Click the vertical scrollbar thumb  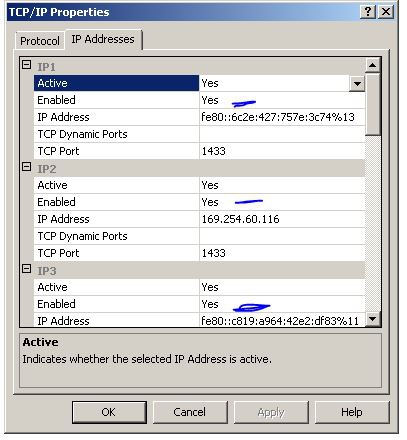[373, 104]
